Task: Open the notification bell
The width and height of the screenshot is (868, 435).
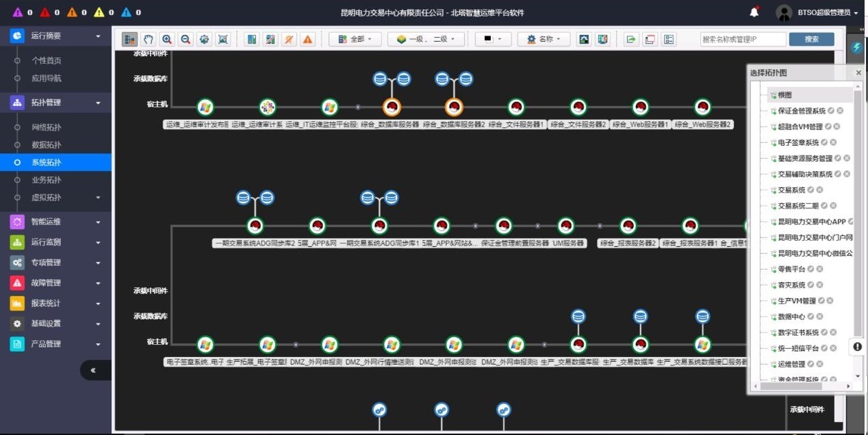Action: point(754,12)
